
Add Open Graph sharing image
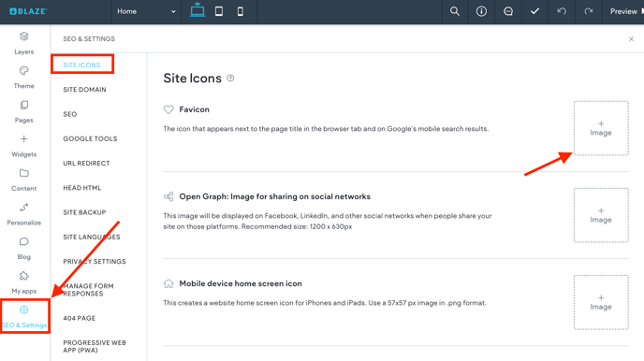point(601,215)
